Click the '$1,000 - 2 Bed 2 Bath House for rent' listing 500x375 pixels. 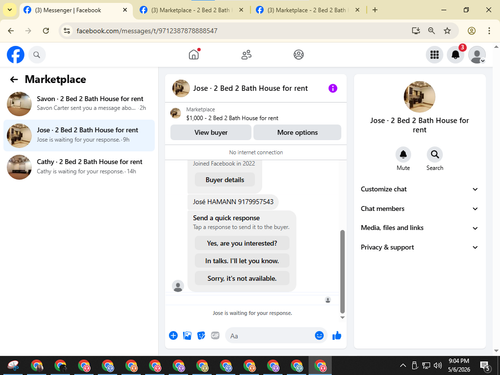tap(232, 118)
